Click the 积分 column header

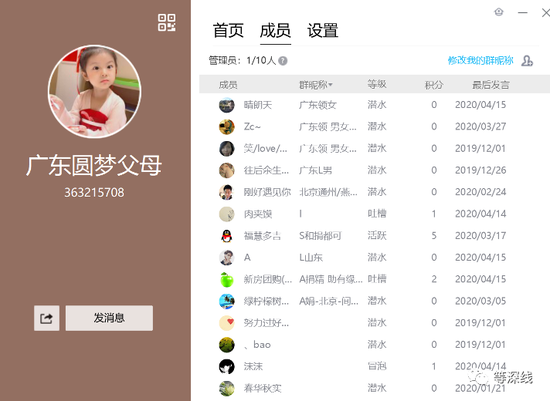pos(434,85)
